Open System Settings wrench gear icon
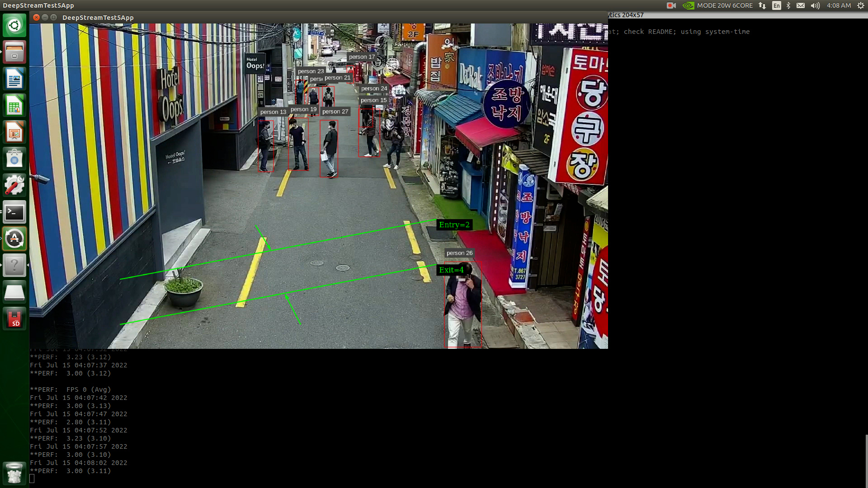868x488 pixels. (x=14, y=186)
